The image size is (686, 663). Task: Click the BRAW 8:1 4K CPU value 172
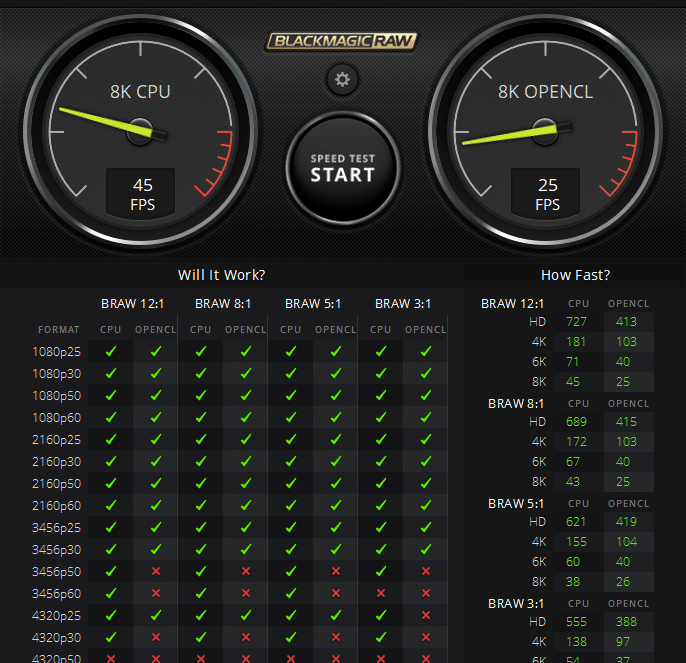coord(576,442)
